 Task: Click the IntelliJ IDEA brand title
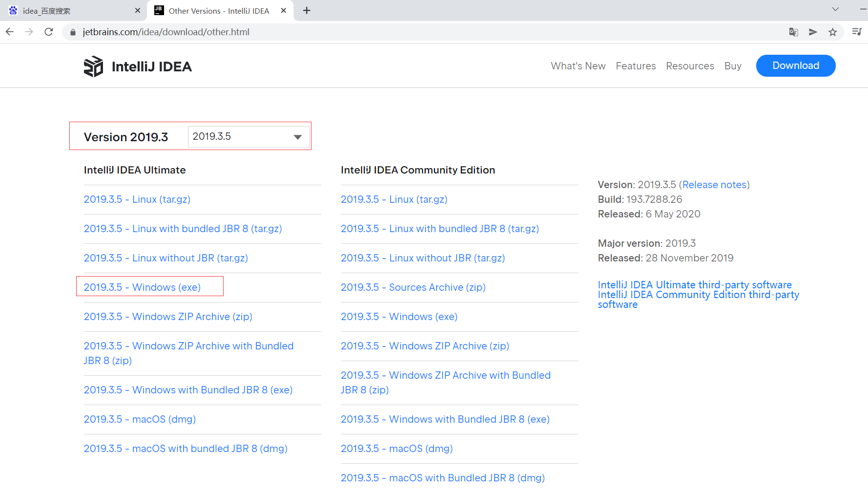(152, 66)
